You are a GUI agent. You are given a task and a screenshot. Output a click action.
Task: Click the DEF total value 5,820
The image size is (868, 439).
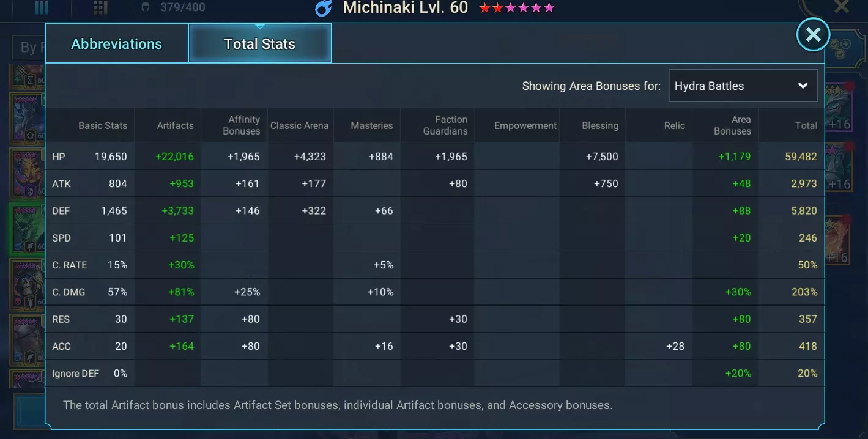click(x=804, y=211)
